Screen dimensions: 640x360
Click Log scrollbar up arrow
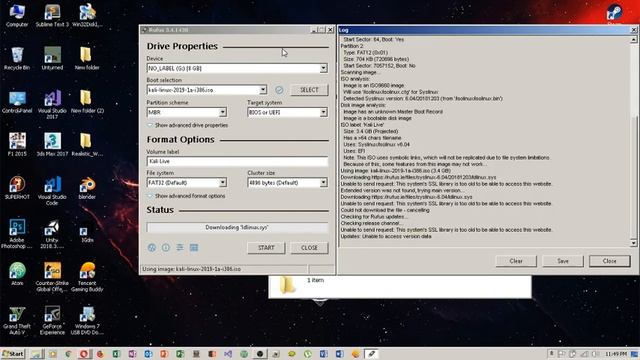(633, 40)
